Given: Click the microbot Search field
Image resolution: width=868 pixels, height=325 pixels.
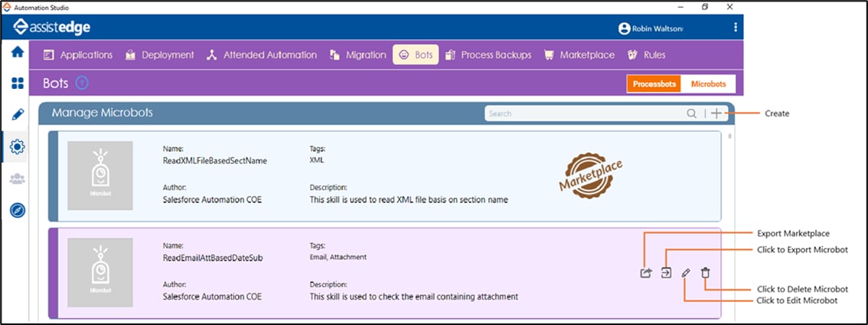Looking at the screenshot, I should 585,113.
